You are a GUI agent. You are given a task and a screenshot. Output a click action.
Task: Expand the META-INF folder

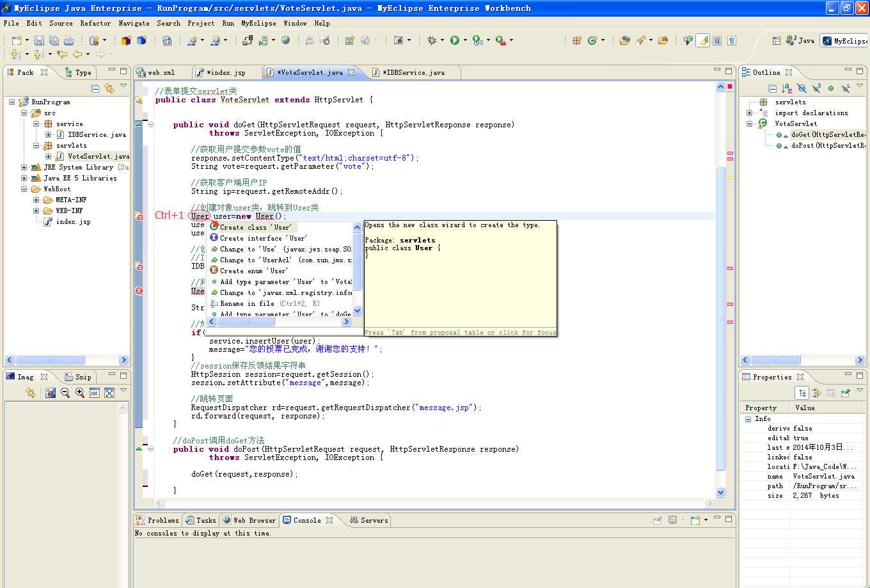[36, 200]
